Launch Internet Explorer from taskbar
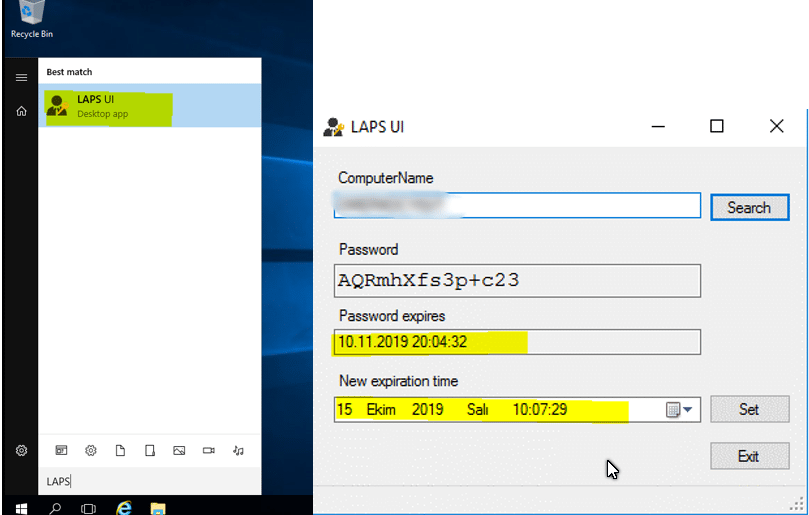Viewport: 809px width, 515px height. tap(124, 508)
